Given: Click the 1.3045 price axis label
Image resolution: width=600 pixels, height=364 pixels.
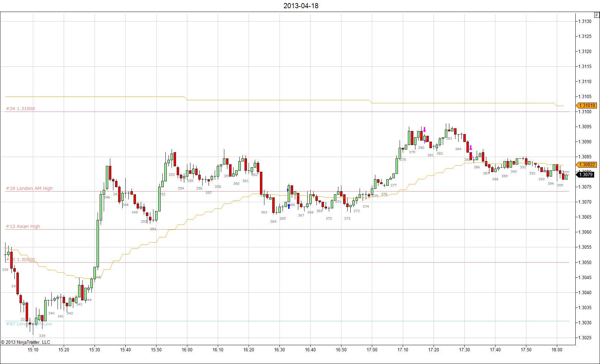Looking at the screenshot, I should [585, 277].
